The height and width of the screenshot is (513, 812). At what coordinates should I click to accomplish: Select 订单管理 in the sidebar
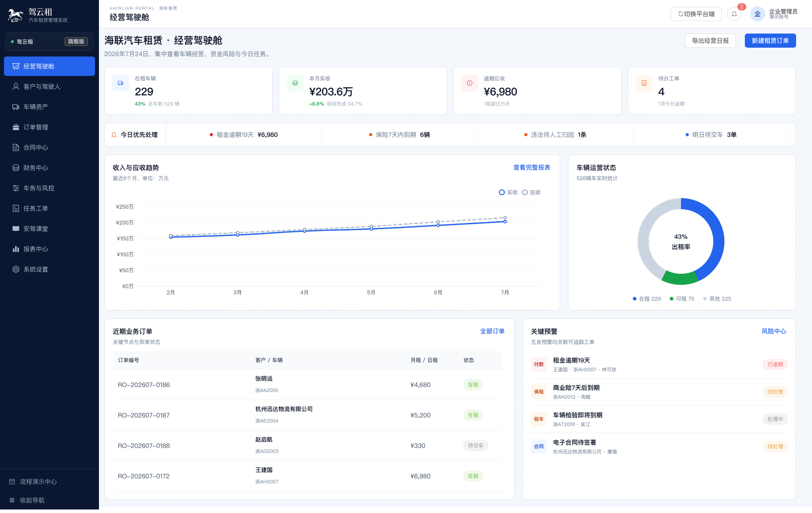(49, 127)
